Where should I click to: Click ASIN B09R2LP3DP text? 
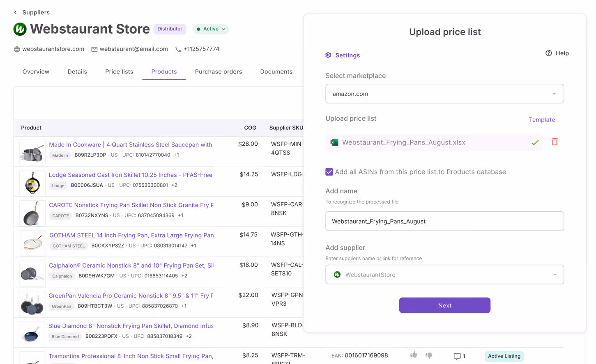click(x=90, y=155)
